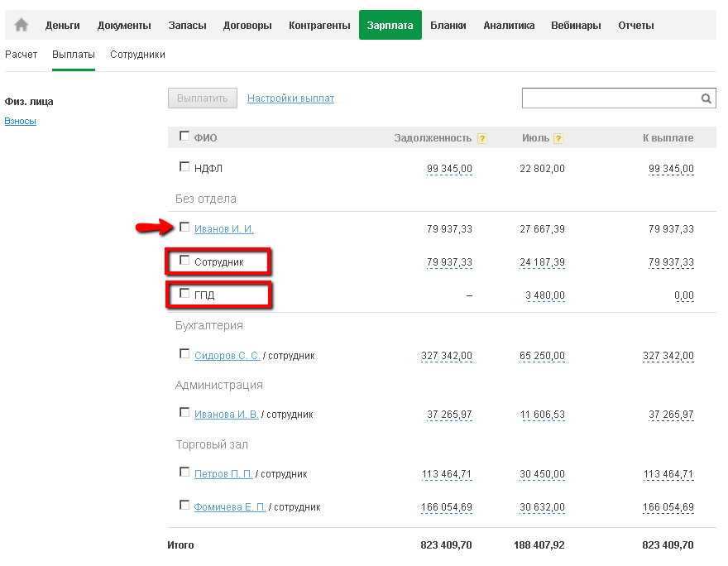Switch to the Сотрудники subtab
The image size is (728, 566).
pos(137,55)
